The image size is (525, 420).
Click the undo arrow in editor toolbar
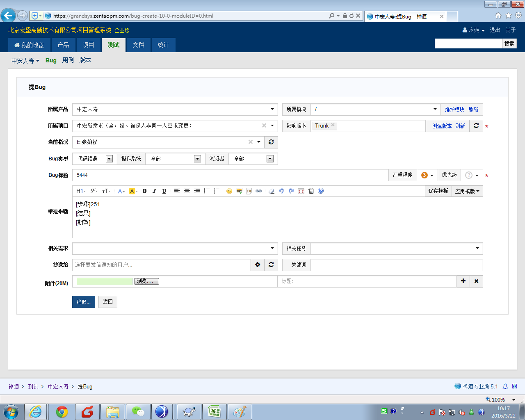pyautogui.click(x=281, y=191)
